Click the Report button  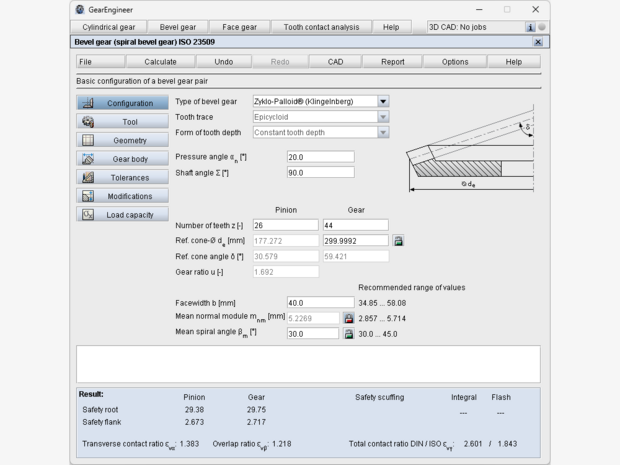point(393,61)
